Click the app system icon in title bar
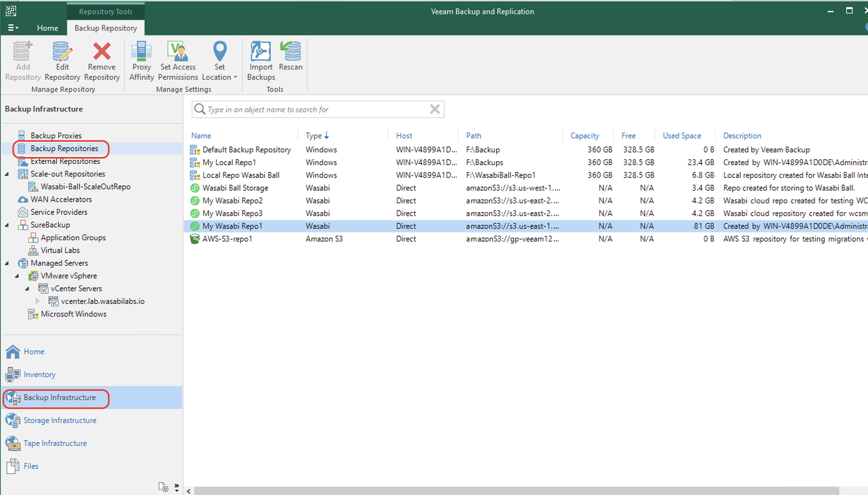Viewport: 868px width, 495px height. click(11, 11)
